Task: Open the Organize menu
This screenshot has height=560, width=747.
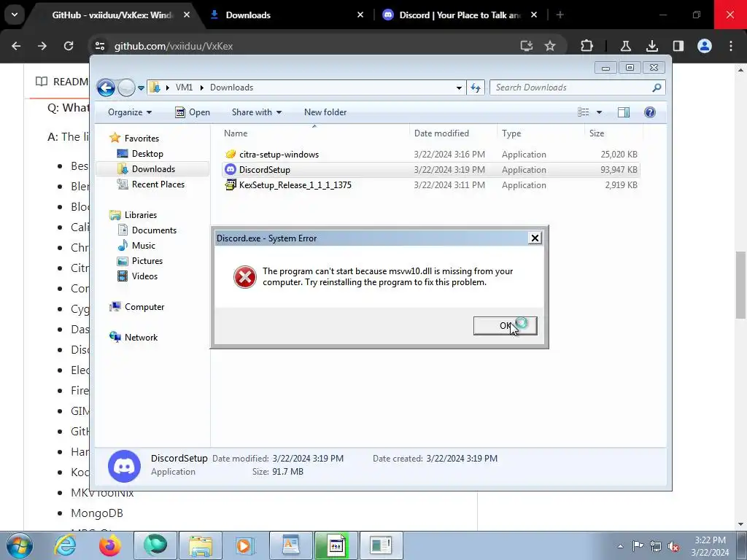Action: pyautogui.click(x=130, y=112)
